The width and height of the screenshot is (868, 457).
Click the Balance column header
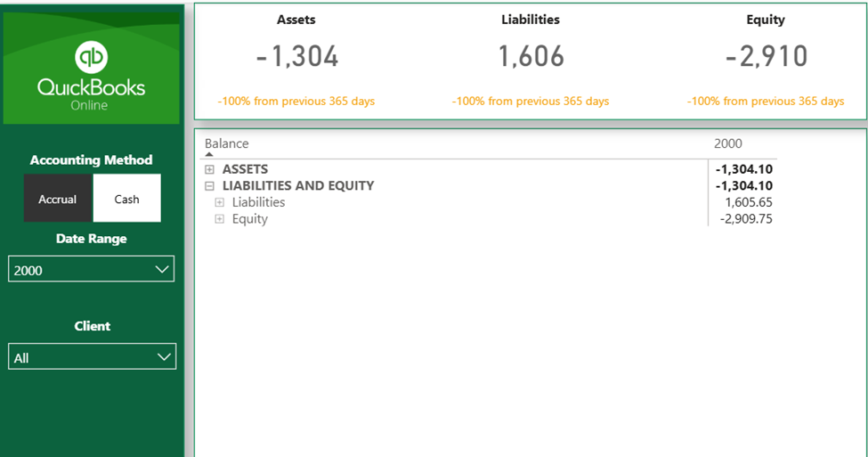(227, 143)
